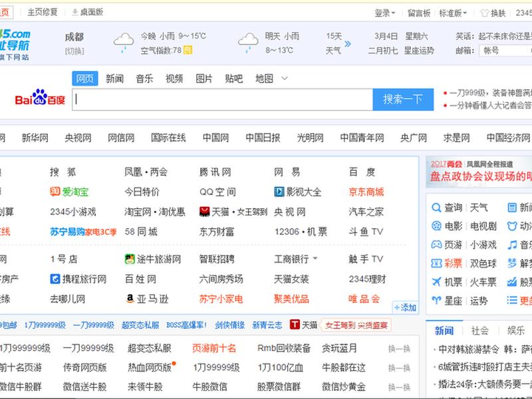This screenshot has width=532, height=399.
Task: Switch to the 娱乐 news tab
Action: [516, 331]
